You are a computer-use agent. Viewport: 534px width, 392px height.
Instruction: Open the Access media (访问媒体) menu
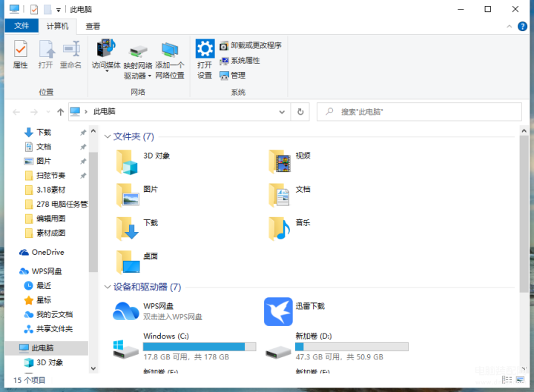tap(106, 56)
